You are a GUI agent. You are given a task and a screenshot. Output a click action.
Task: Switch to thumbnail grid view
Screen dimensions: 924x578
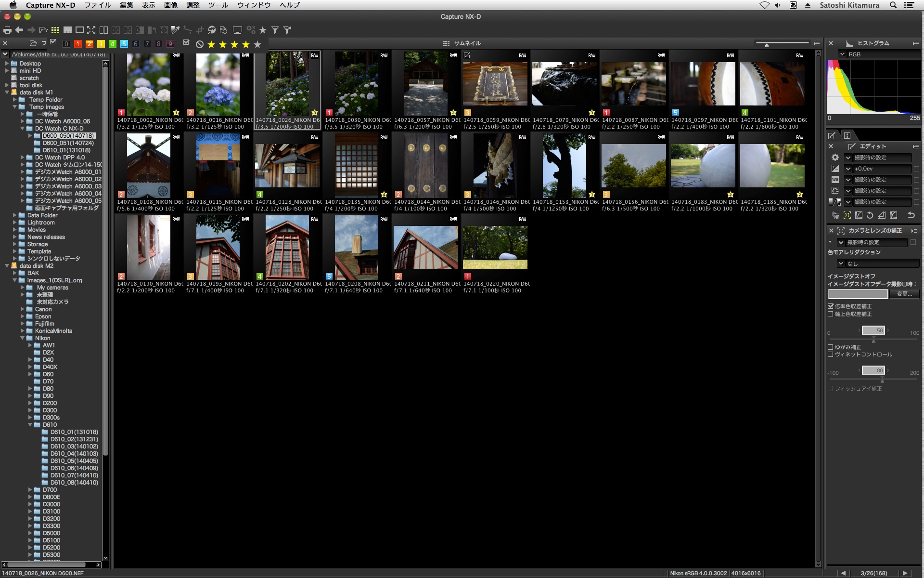[x=55, y=30]
